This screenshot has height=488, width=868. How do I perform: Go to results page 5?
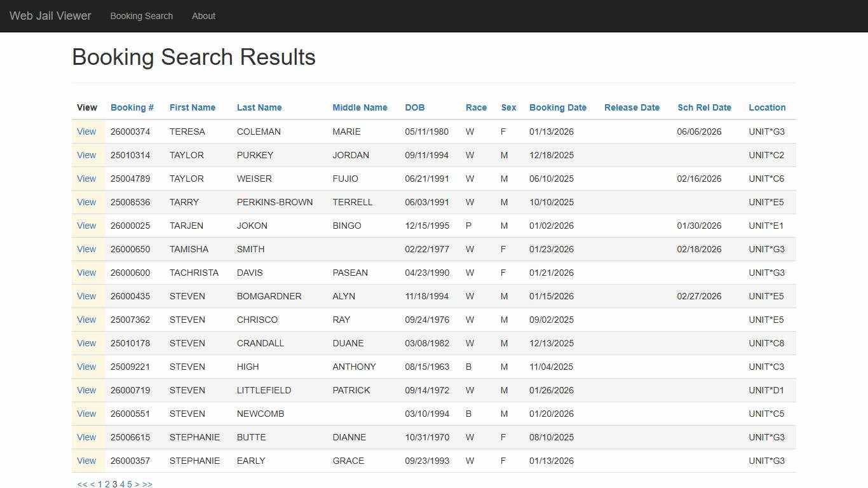pyautogui.click(x=130, y=484)
